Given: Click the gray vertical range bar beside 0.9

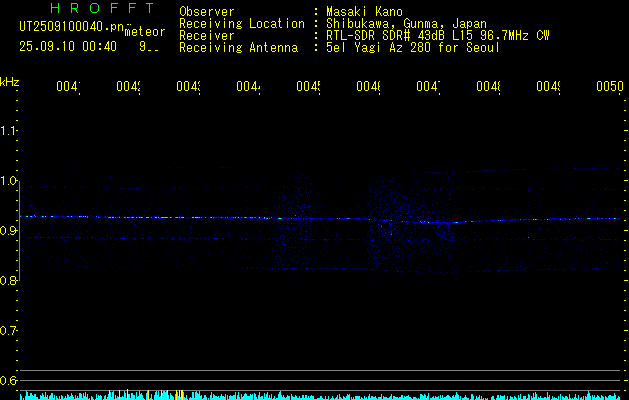Looking at the screenshot, I should tap(19, 231).
